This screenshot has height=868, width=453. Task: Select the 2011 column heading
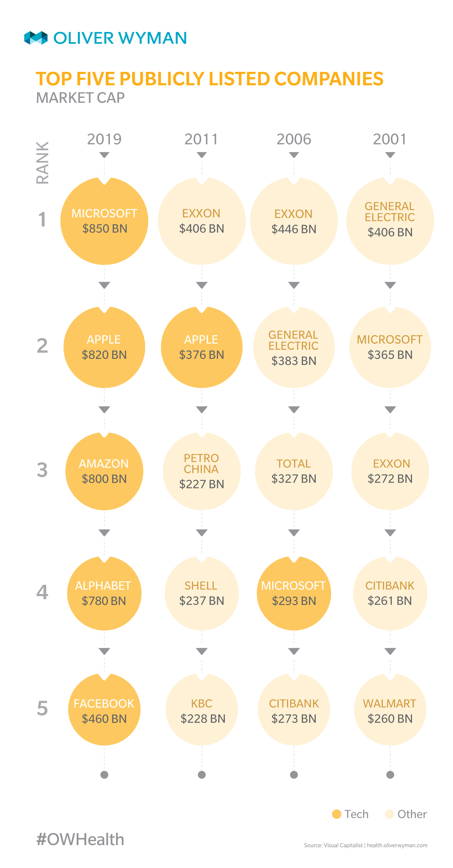[201, 139]
